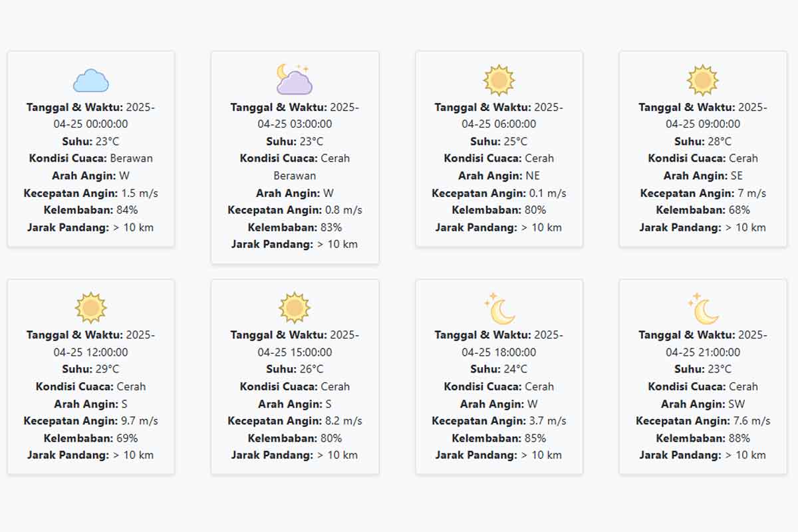This screenshot has height=532, width=798.
Task: Select the 'Suhu: 25°C' text
Action: point(499,141)
